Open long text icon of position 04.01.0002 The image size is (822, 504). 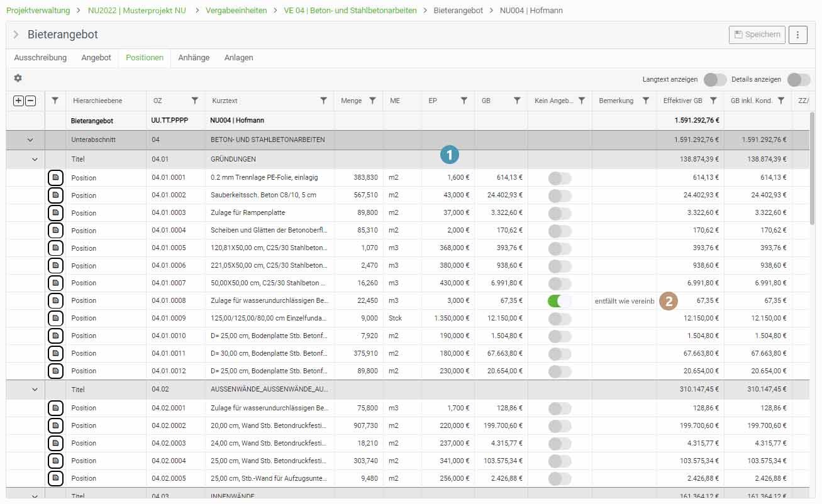(x=55, y=195)
